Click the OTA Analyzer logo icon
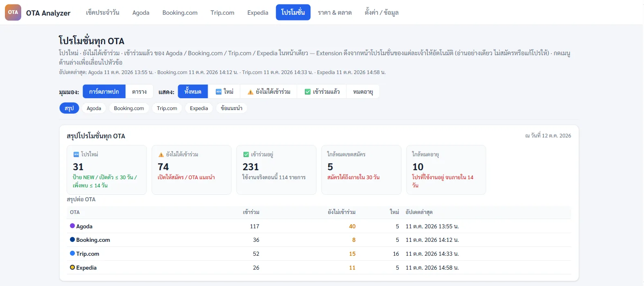The image size is (644, 286). tap(13, 12)
